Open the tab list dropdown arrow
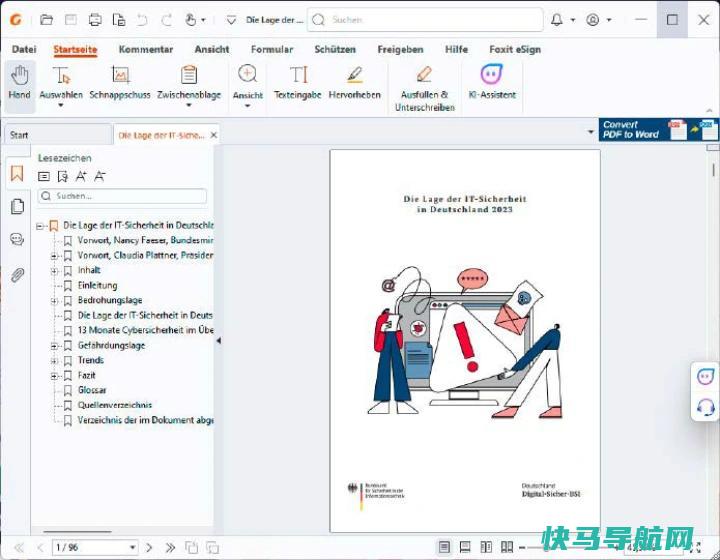 (591, 132)
